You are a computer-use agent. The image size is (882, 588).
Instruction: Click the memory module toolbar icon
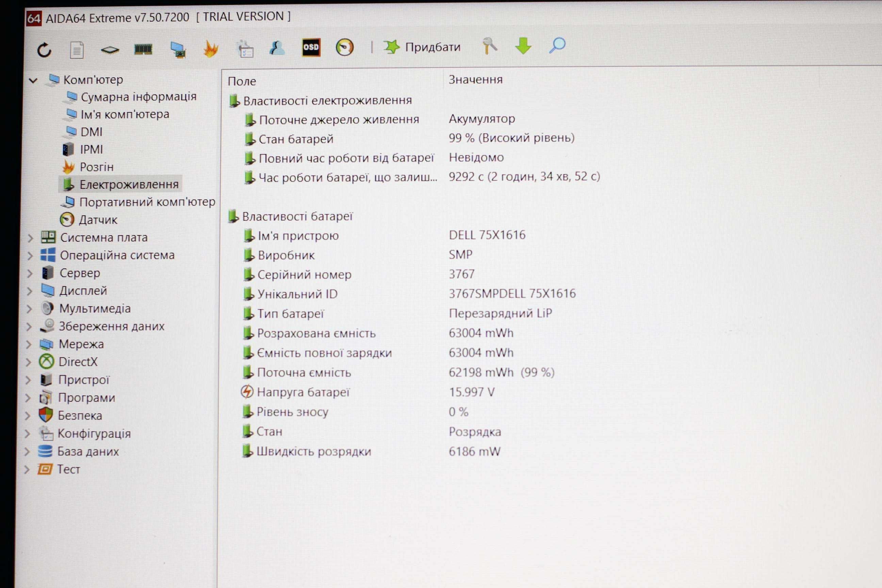(x=143, y=49)
